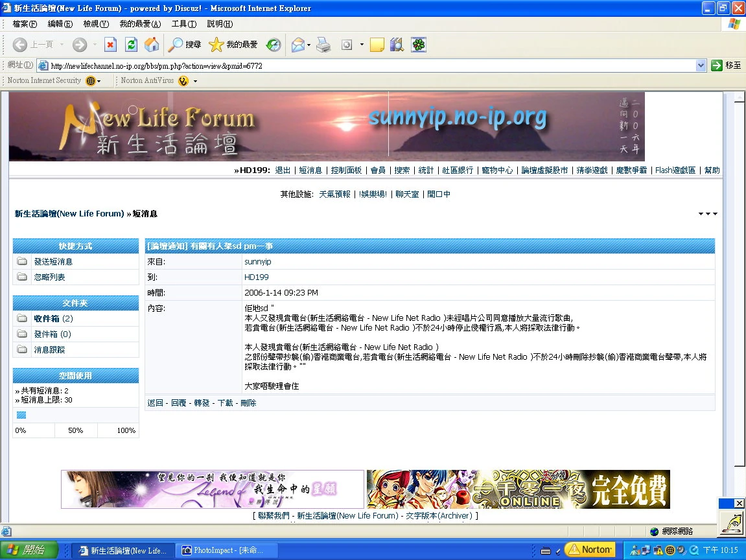Click the Legend of star wish banner
The width and height of the screenshot is (746, 560).
[x=213, y=489]
